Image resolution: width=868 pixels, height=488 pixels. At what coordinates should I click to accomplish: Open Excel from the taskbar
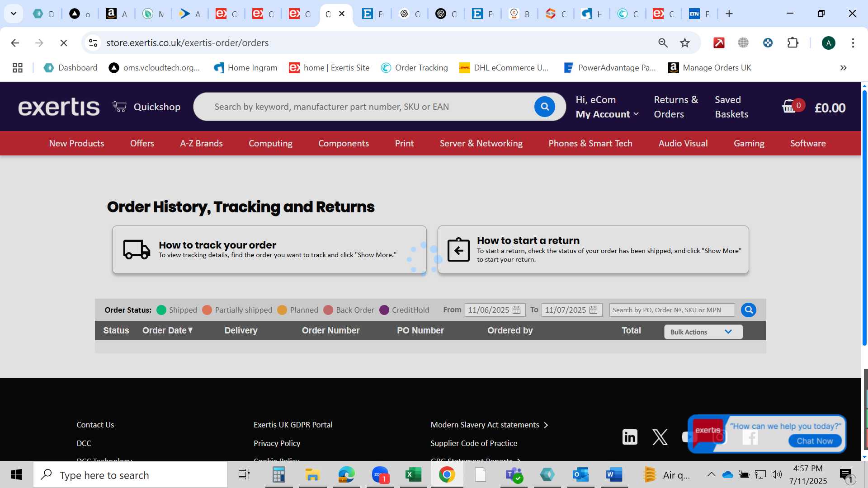pos(413,475)
